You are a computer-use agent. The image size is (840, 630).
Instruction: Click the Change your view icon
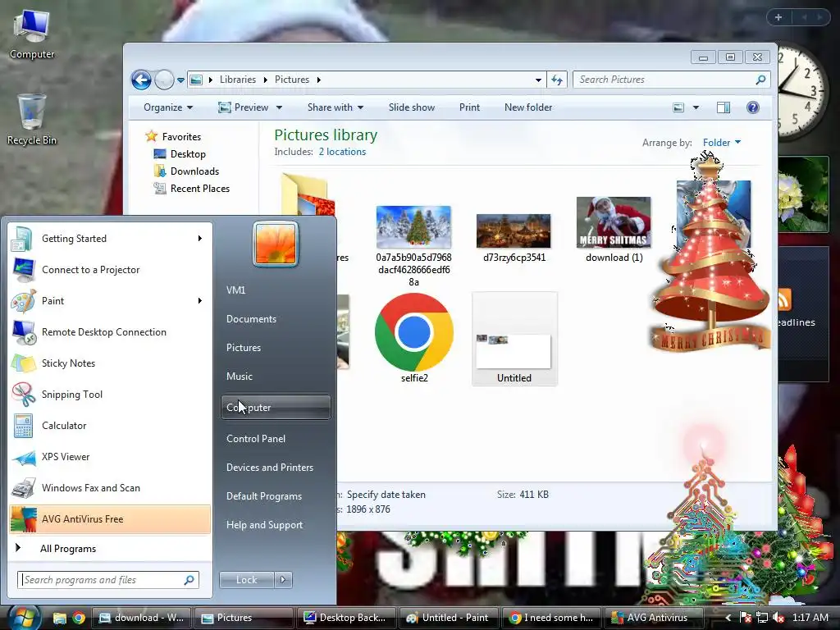coord(678,107)
